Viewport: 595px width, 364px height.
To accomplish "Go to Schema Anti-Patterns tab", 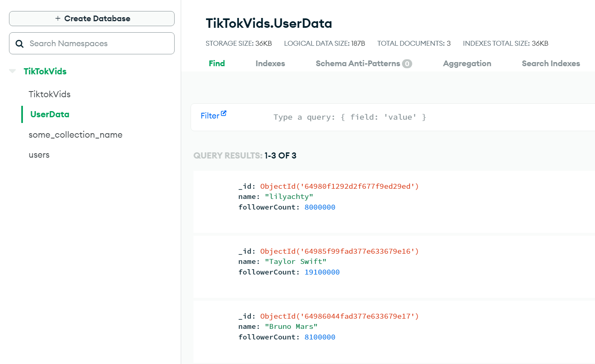I will [x=358, y=63].
